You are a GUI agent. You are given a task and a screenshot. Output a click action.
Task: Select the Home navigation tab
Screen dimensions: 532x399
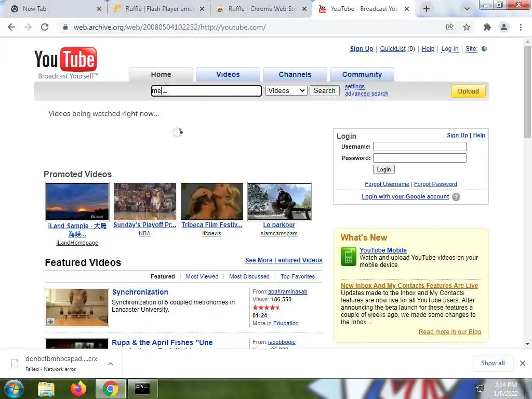[x=161, y=74]
